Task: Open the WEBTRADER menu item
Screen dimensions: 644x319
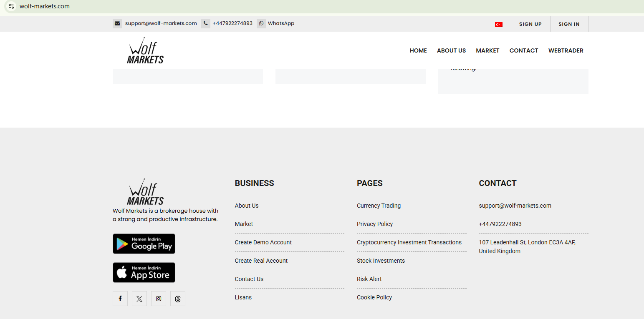Action: (x=566, y=50)
